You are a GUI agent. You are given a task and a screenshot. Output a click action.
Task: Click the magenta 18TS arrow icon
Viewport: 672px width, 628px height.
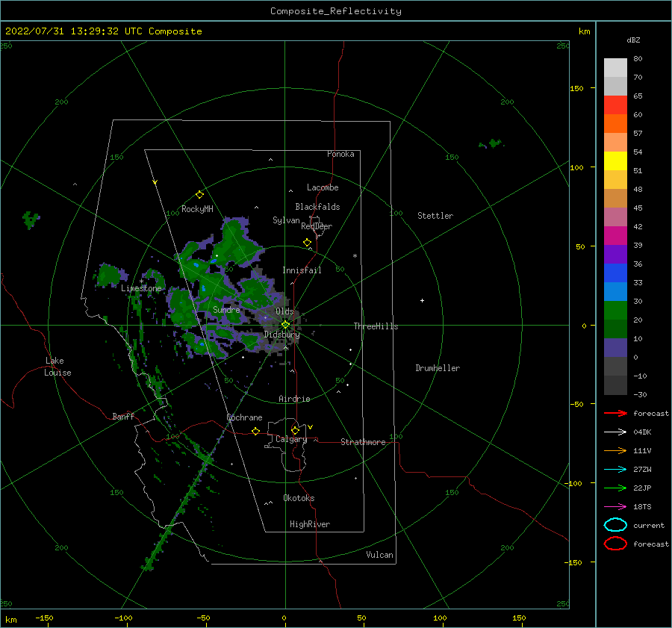click(615, 507)
